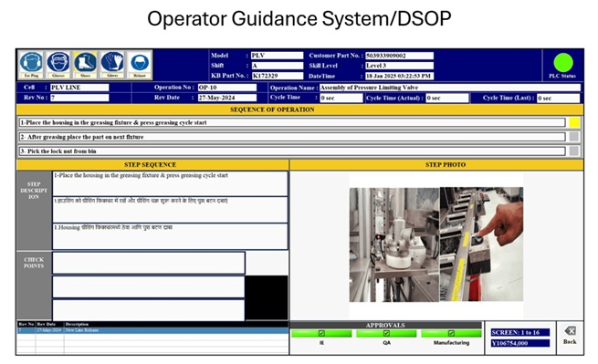Click the Ear Plug safety icon
Screen dimensions: 598x364
tap(32, 65)
